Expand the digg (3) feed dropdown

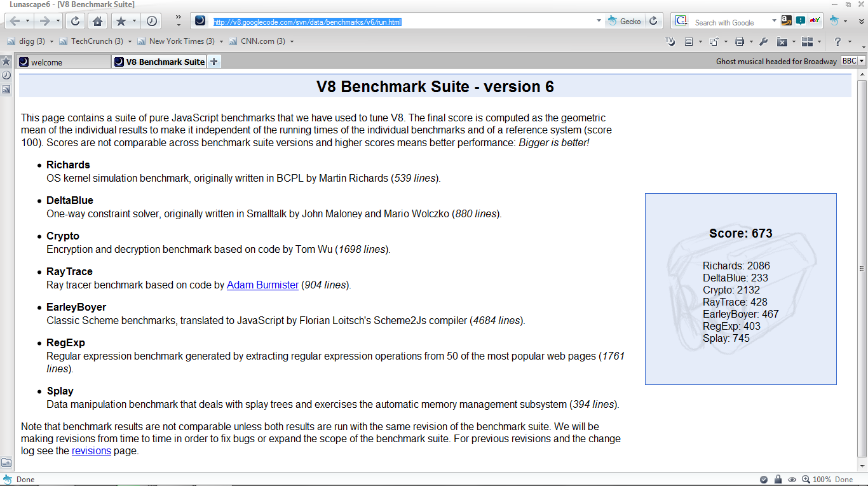[x=51, y=41]
